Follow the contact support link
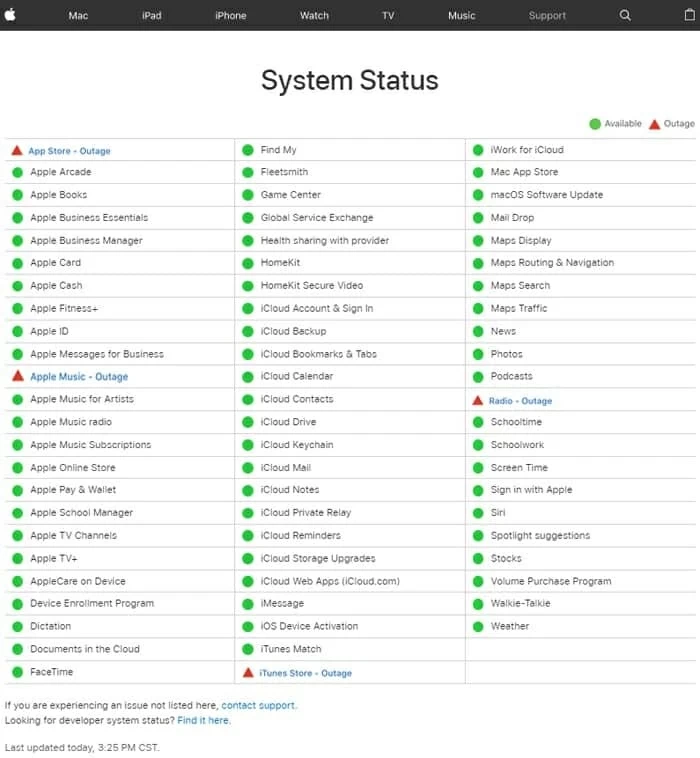The height and width of the screenshot is (758, 700). pyautogui.click(x=258, y=705)
